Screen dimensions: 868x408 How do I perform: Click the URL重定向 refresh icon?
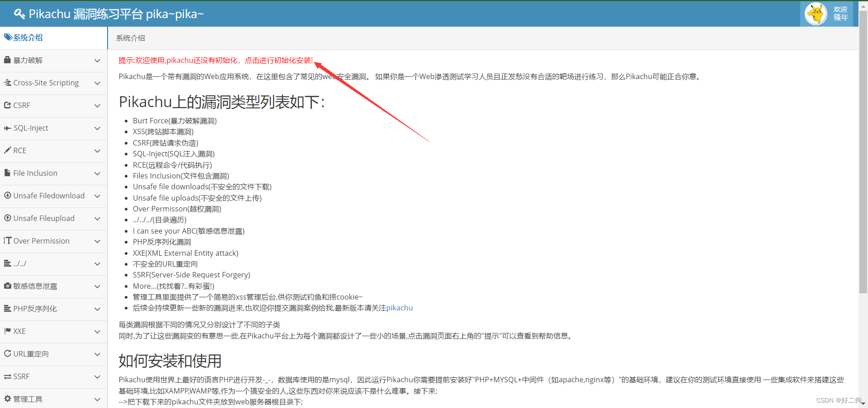(7, 353)
